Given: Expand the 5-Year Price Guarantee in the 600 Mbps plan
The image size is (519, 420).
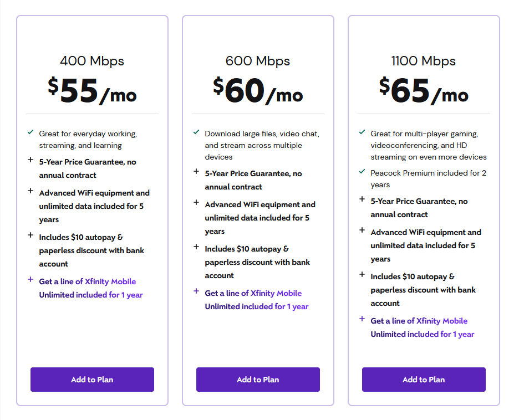Looking at the screenshot, I should tap(196, 171).
